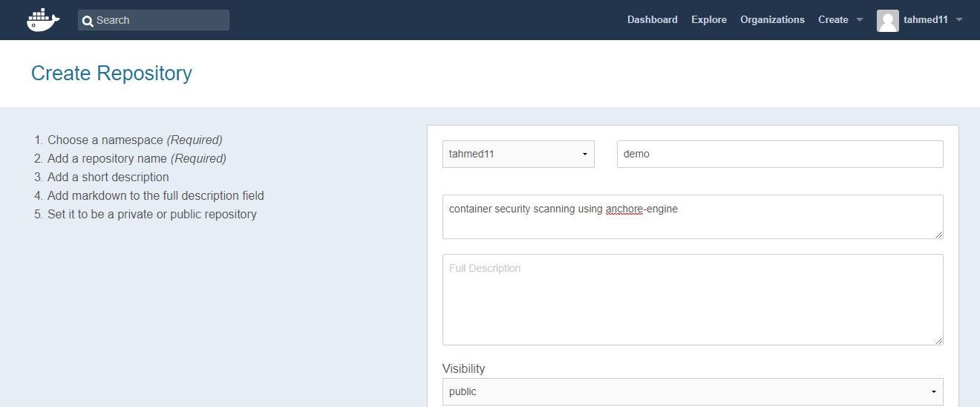The width and height of the screenshot is (980, 407).
Task: Click the search magnifier icon
Action: (x=88, y=21)
